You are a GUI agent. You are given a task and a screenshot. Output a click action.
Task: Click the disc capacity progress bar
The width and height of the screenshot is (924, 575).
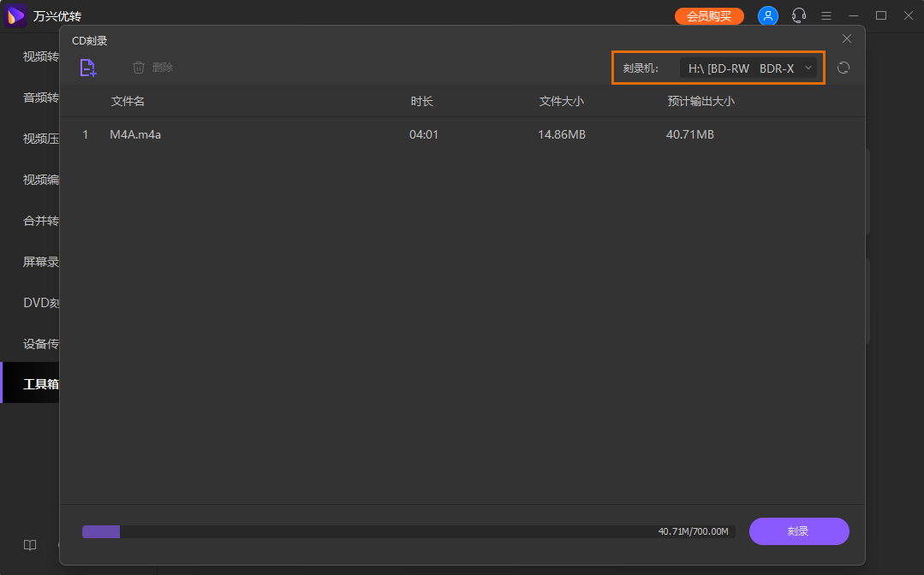pos(408,532)
